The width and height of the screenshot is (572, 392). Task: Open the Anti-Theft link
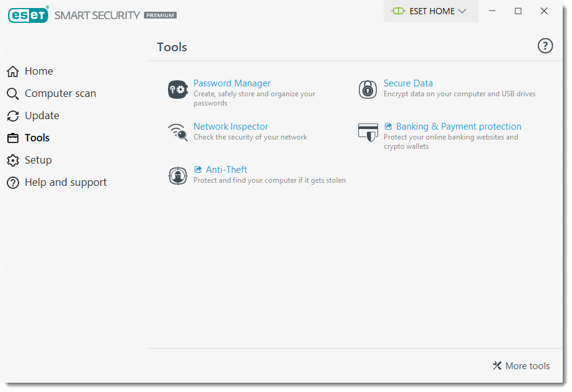click(226, 170)
